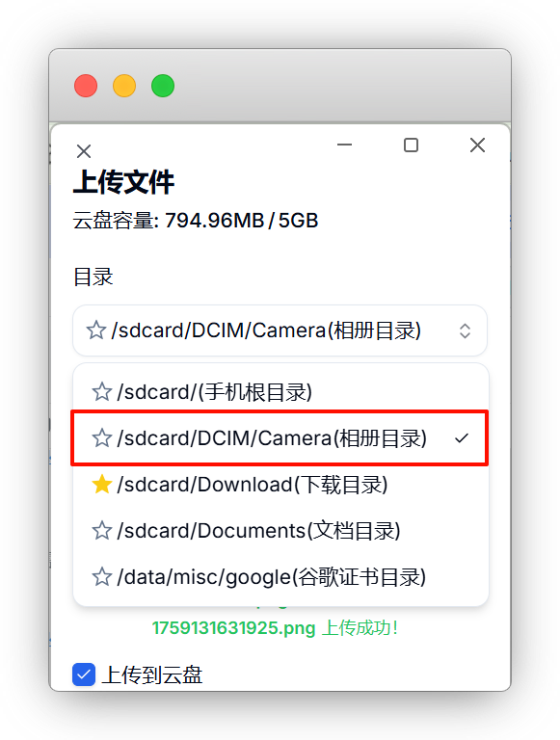This screenshot has height=740, width=560.
Task: Select /sdcard/(手机根目录) from the list
Action: (x=280, y=392)
